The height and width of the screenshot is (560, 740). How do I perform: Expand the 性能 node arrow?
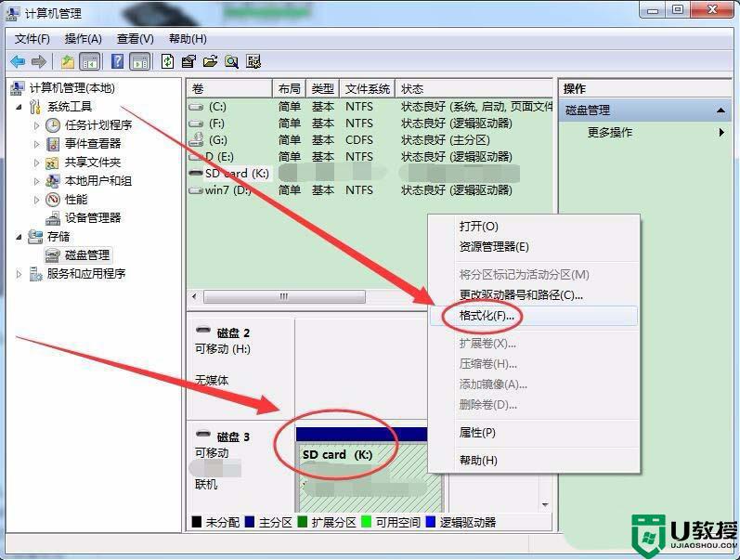coord(36,200)
